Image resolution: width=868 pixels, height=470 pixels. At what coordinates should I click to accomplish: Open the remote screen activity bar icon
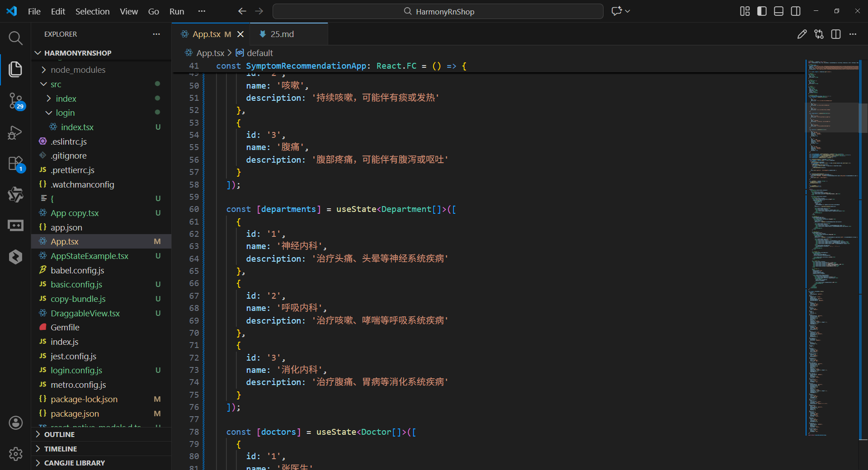tap(15, 226)
